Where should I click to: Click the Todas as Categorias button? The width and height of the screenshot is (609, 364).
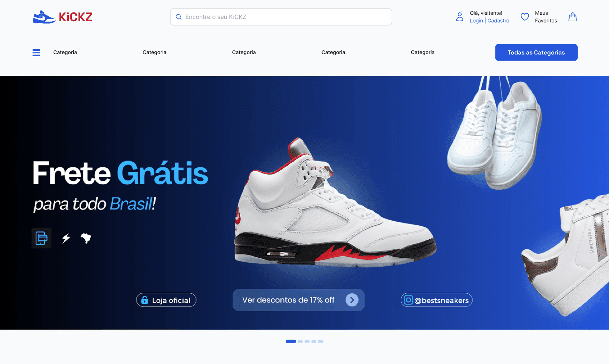[536, 52]
